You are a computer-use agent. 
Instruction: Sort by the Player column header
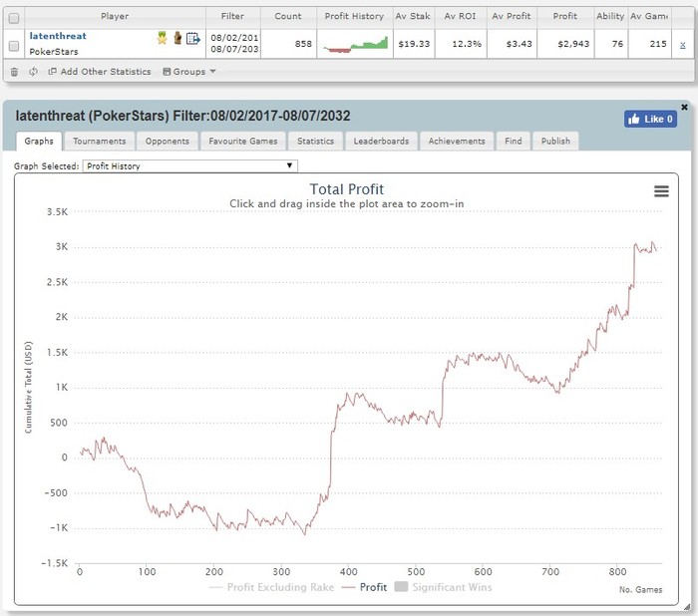pyautogui.click(x=115, y=17)
